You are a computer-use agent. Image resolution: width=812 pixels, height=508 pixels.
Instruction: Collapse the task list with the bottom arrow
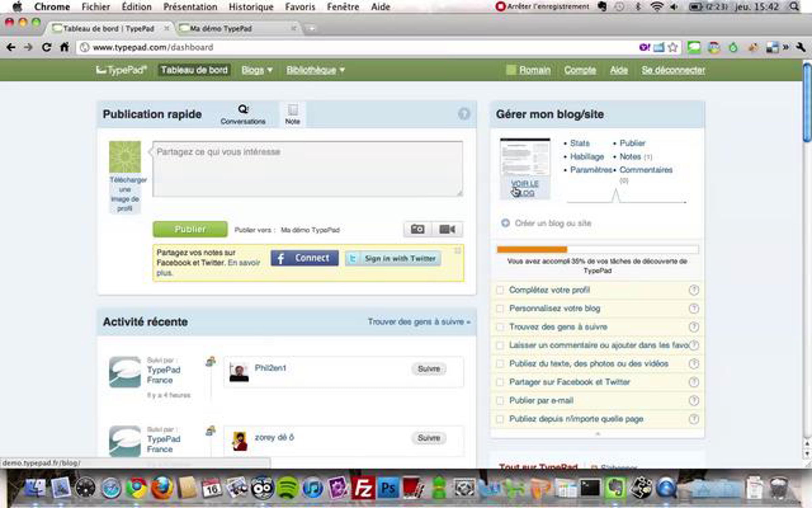point(597,433)
